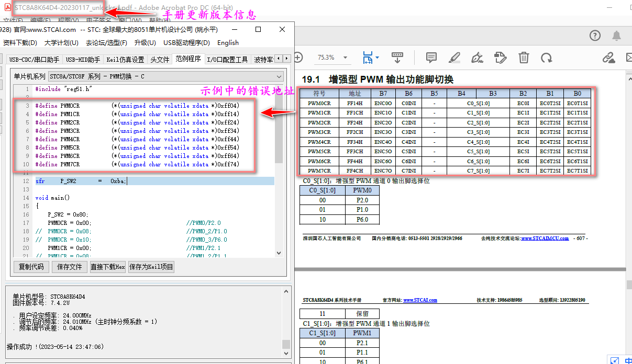Screen dimensions: 632x364
Task: Zoom in with the plus icon in Acrobat
Action: click(x=298, y=58)
